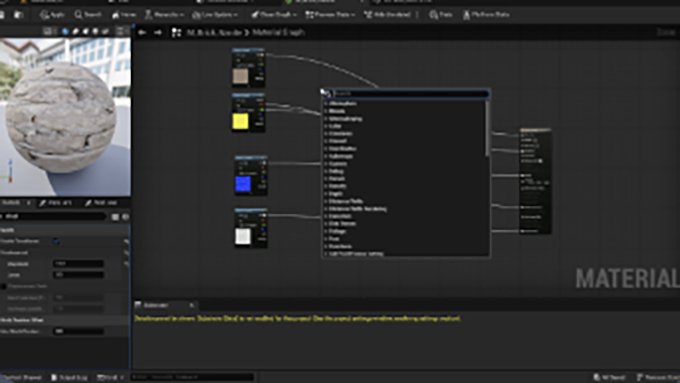Go back with the left arrow icon
Image resolution: width=680 pixels, height=383 pixels.
pos(142,33)
